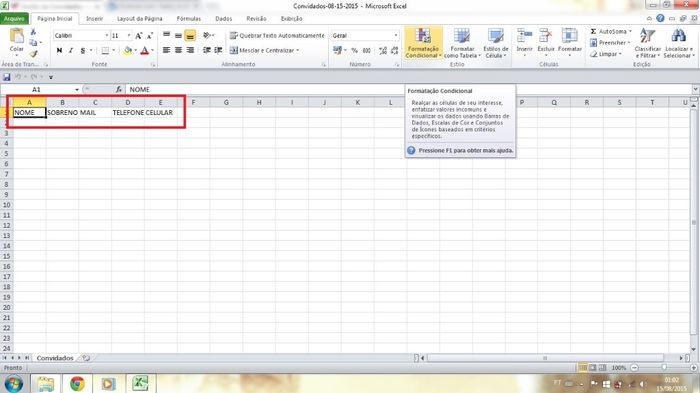Select the Convidados sheet tab
The image size is (700, 393).
coord(55,358)
